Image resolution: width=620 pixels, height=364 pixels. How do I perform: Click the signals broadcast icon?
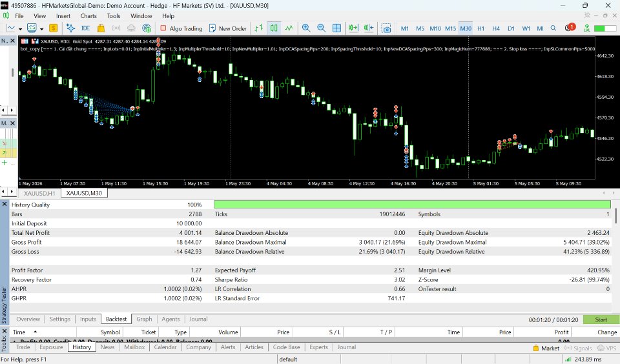[116, 28]
